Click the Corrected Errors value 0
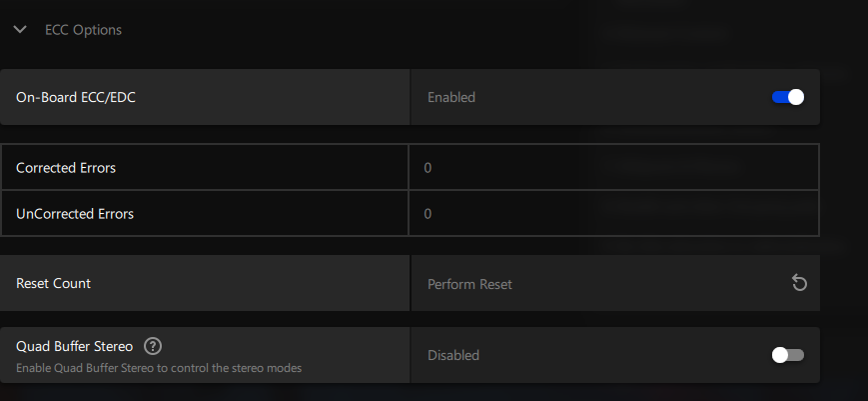 pyautogui.click(x=428, y=167)
